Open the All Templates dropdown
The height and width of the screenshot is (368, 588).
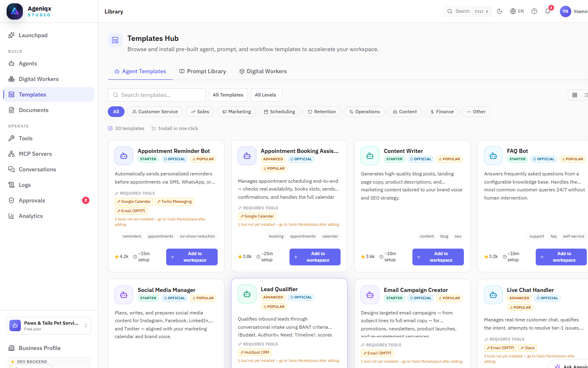pyautogui.click(x=228, y=95)
